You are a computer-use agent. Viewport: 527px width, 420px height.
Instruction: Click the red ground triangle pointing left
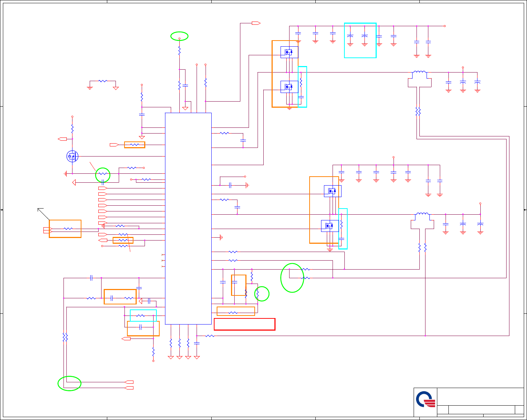[74, 182]
